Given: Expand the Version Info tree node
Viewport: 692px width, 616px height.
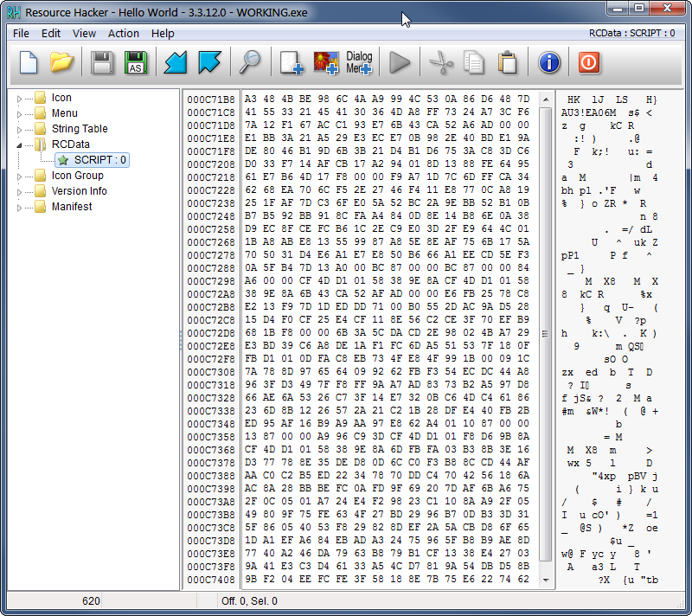Looking at the screenshot, I should (19, 191).
